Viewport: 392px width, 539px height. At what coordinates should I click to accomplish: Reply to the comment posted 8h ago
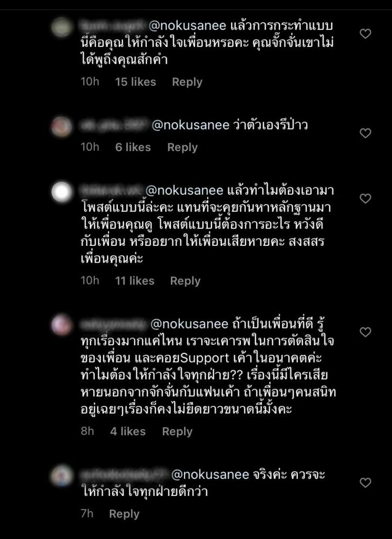(177, 432)
